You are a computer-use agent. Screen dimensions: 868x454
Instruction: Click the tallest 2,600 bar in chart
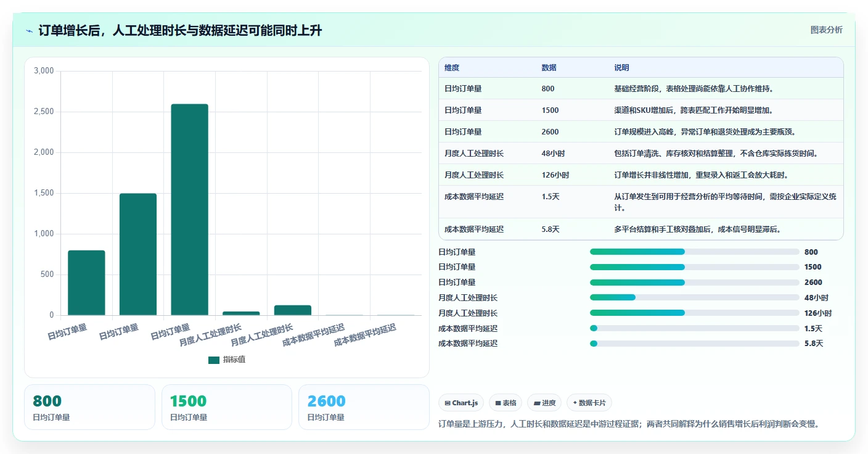[x=190, y=210]
